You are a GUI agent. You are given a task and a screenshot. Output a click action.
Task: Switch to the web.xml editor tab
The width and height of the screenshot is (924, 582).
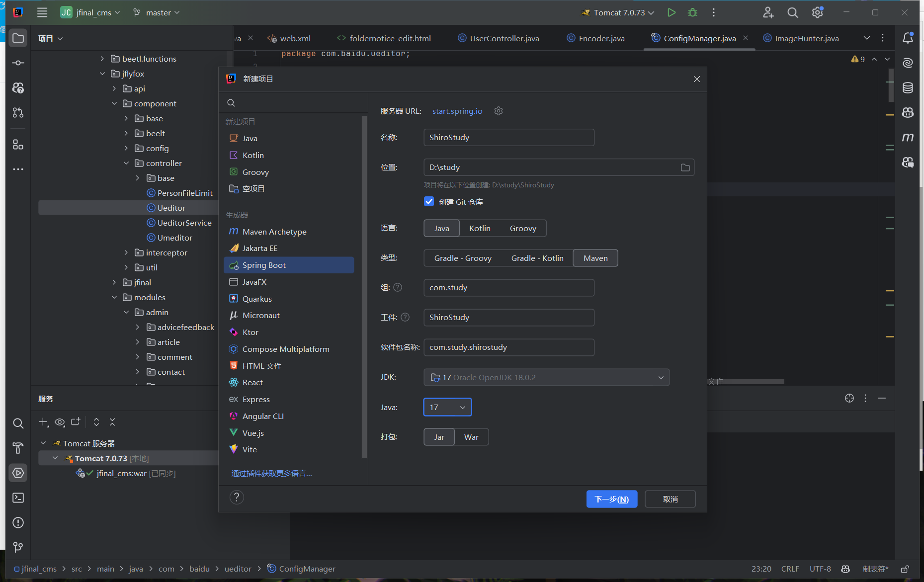click(289, 38)
